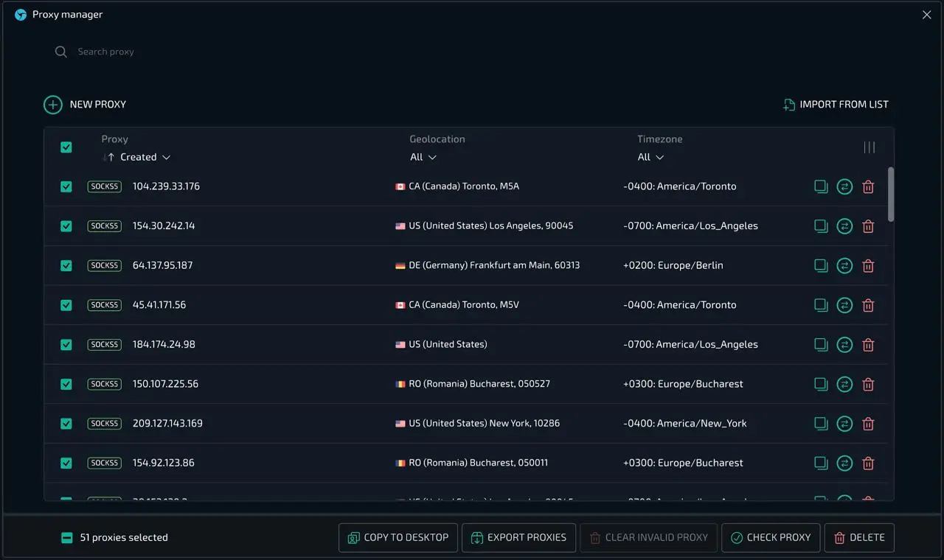
Task: Click the trash icon for proxy 154.92.123.86
Action: pyautogui.click(x=868, y=463)
